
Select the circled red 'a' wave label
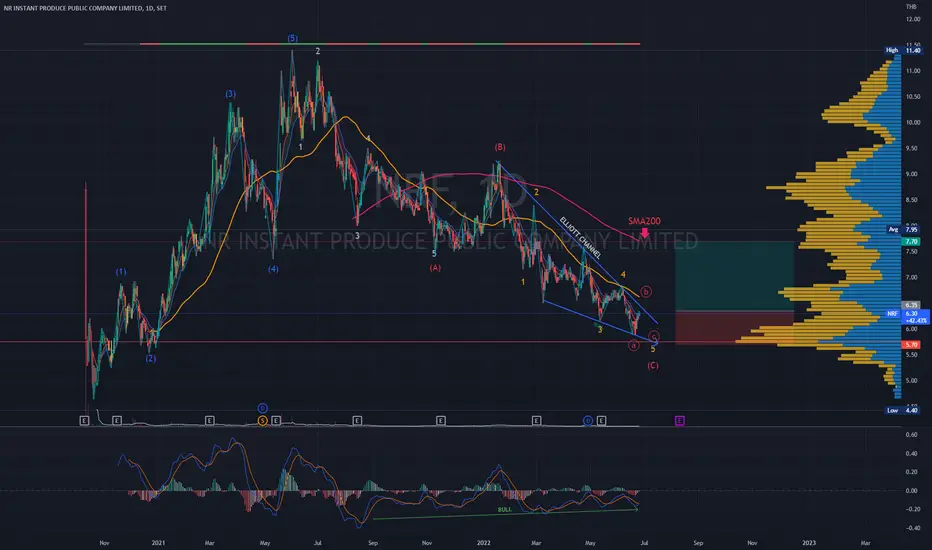(x=634, y=345)
